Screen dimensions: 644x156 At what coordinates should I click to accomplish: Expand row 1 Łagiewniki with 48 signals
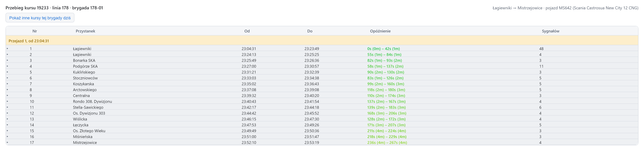click(8, 49)
